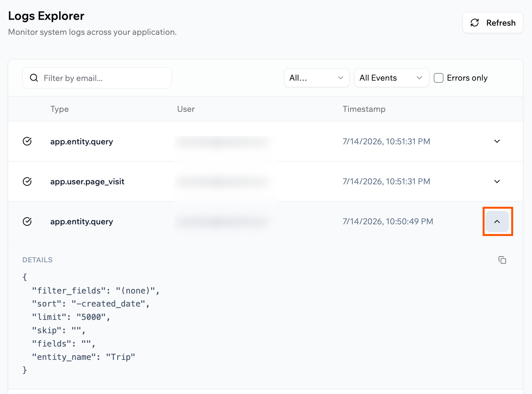Click the Monitor system logs subtitle
Viewport: 532px width, 394px height.
pyautogui.click(x=92, y=32)
